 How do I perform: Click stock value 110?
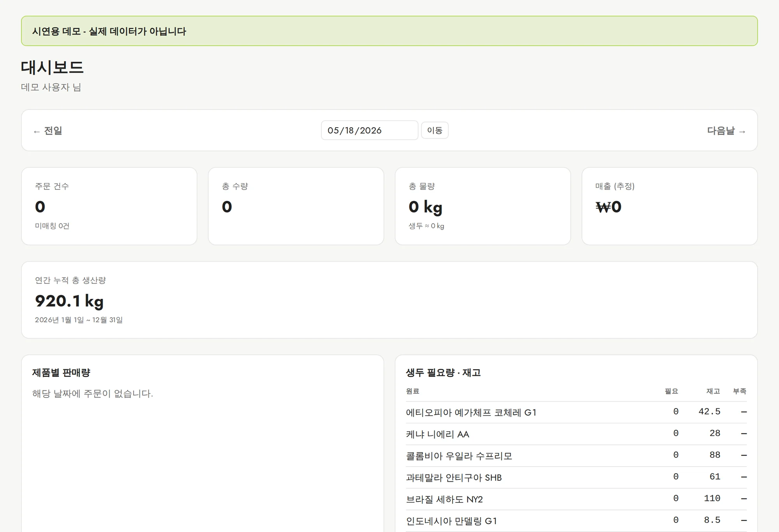(x=712, y=499)
